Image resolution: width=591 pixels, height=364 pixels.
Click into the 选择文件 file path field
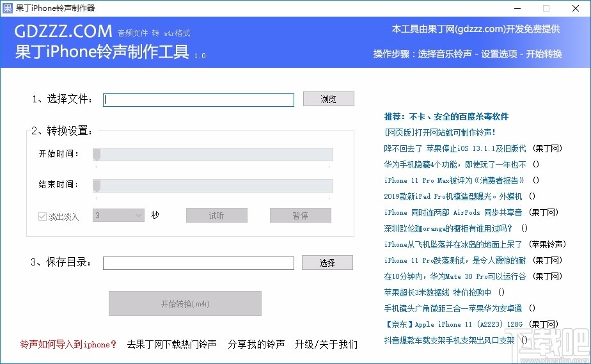click(x=198, y=100)
